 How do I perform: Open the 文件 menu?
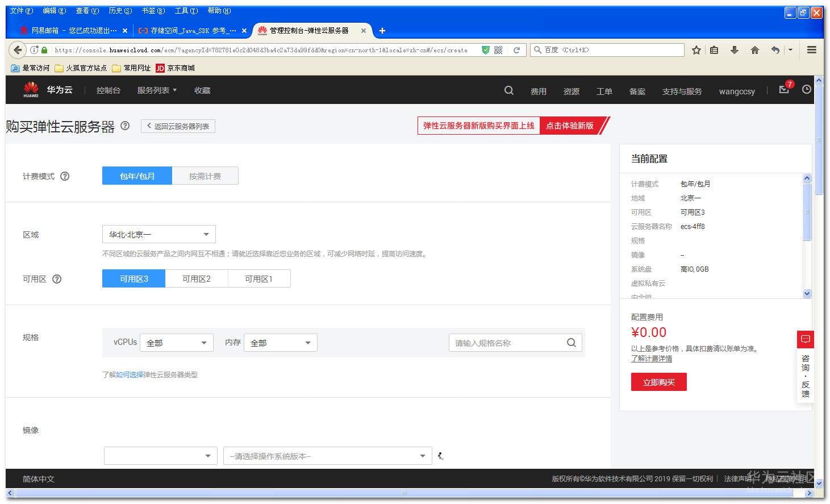[x=22, y=11]
